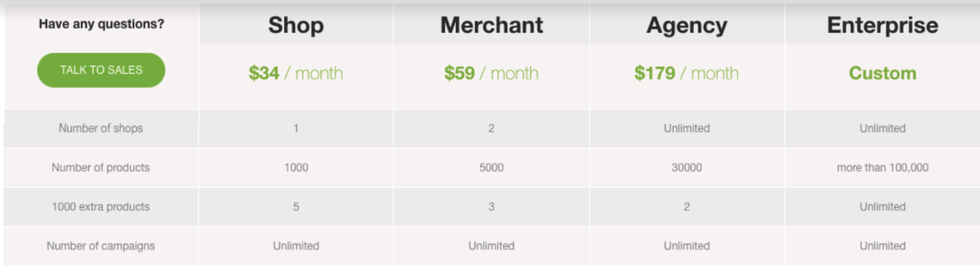Select the Shop plan heading
Viewport: 980px width, 273px height.
(296, 25)
